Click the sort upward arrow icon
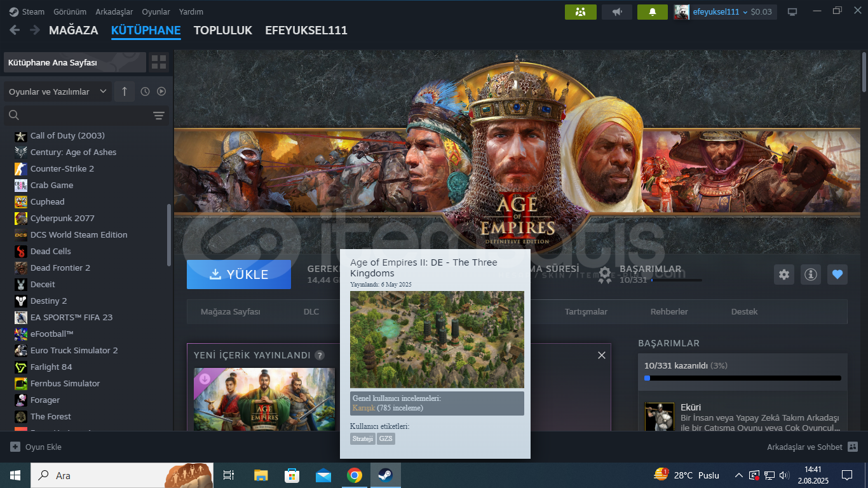This screenshot has width=868, height=488. coord(125,91)
